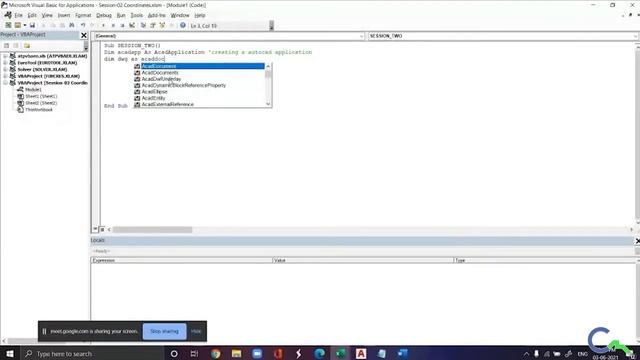Viewport: 640px width, 360px height.
Task: Open the File menu
Action: tap(18, 15)
